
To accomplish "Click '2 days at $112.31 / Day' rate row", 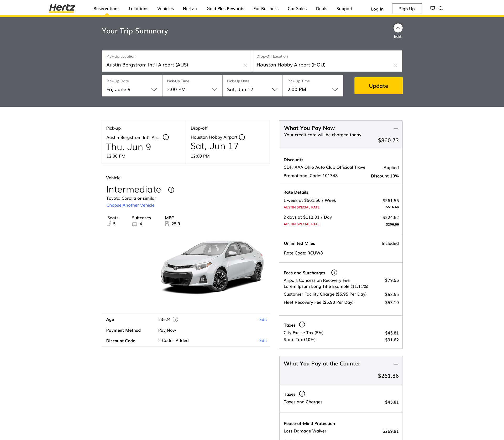I will click(341, 217).
